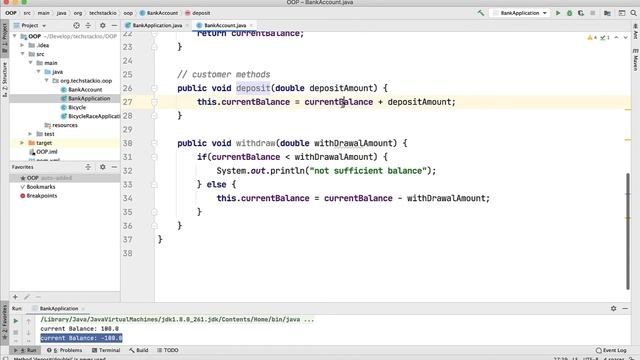
Task: Click the locate/select opened file target icon
Action: click(x=76, y=25)
